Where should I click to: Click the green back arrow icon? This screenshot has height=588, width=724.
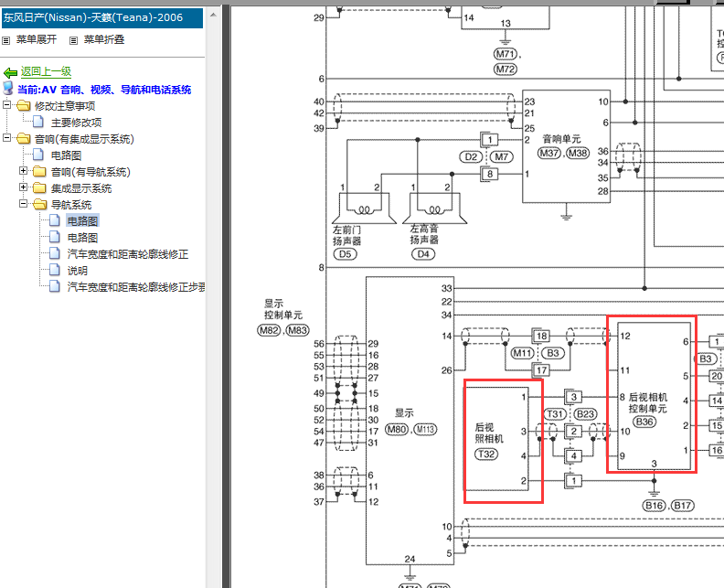tap(10, 72)
